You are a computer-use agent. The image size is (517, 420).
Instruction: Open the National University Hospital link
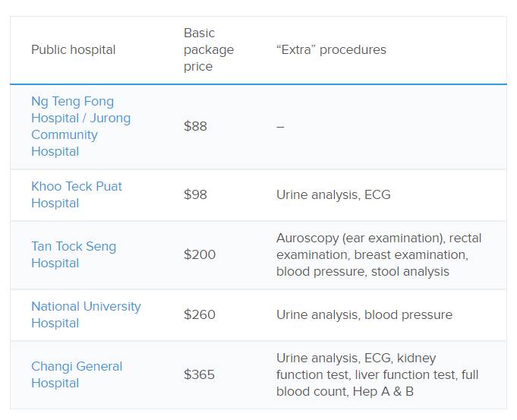click(x=86, y=307)
